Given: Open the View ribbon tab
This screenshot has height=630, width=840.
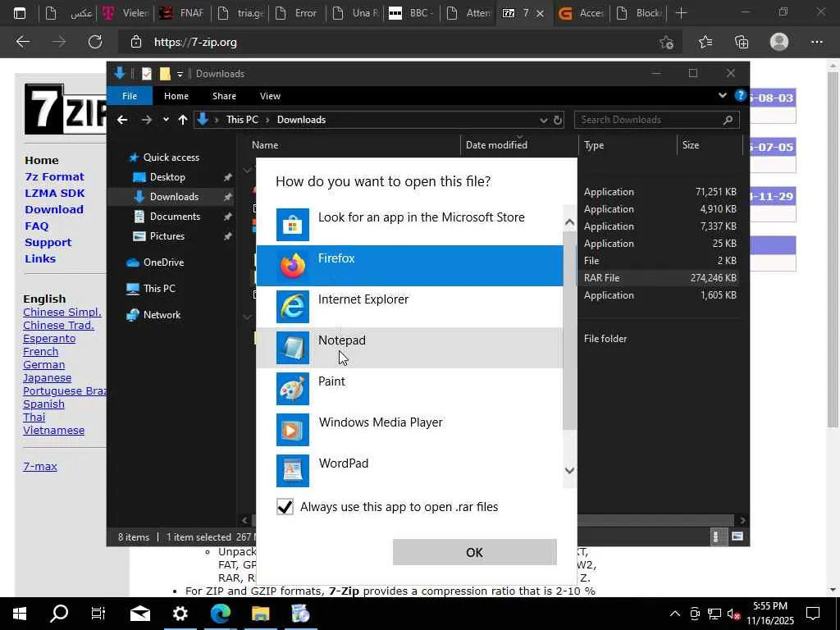Looking at the screenshot, I should 270,96.
